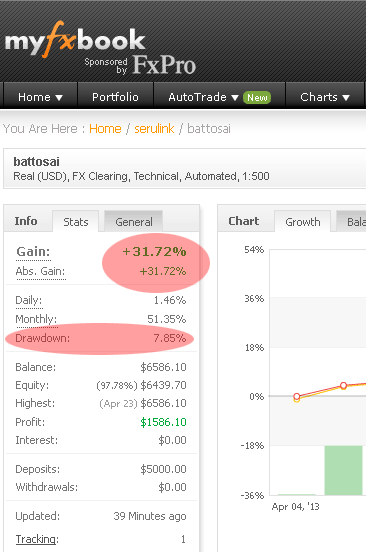
Task: Click second red data point on growth line
Action: (x=343, y=385)
